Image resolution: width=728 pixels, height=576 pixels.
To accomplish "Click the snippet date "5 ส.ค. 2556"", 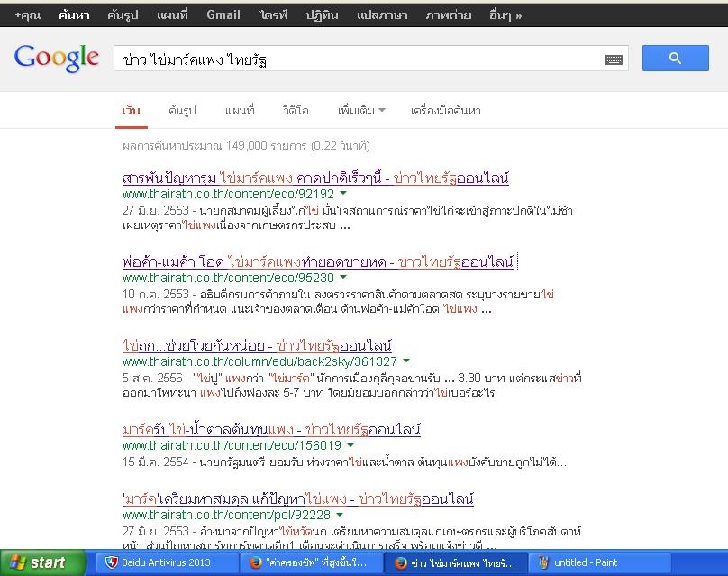I will tap(152, 378).
